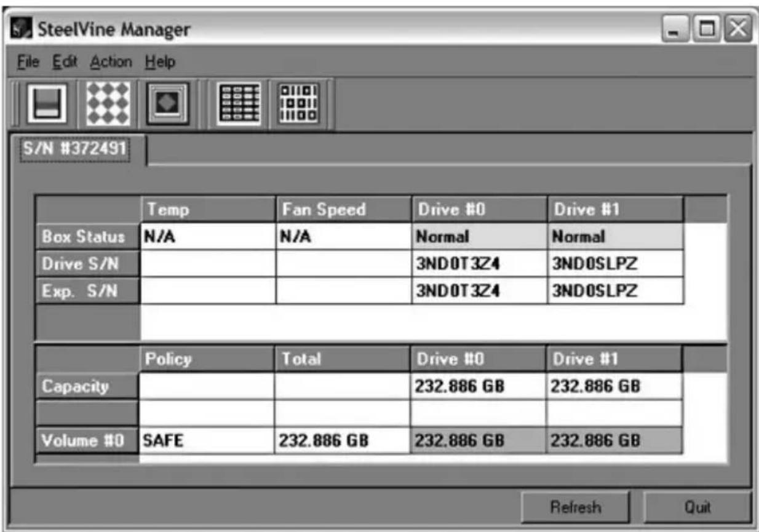Select the Total 232.886 GB cell for Volume #0

click(343, 440)
